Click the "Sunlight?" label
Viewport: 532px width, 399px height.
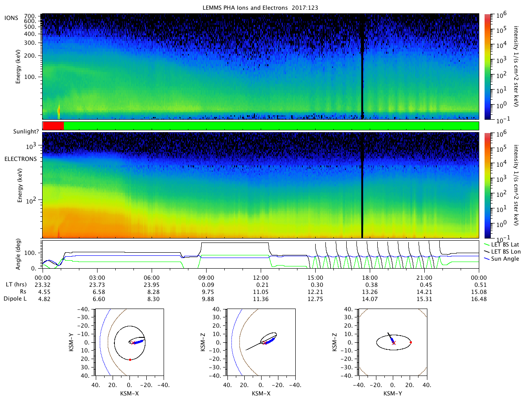click(27, 132)
